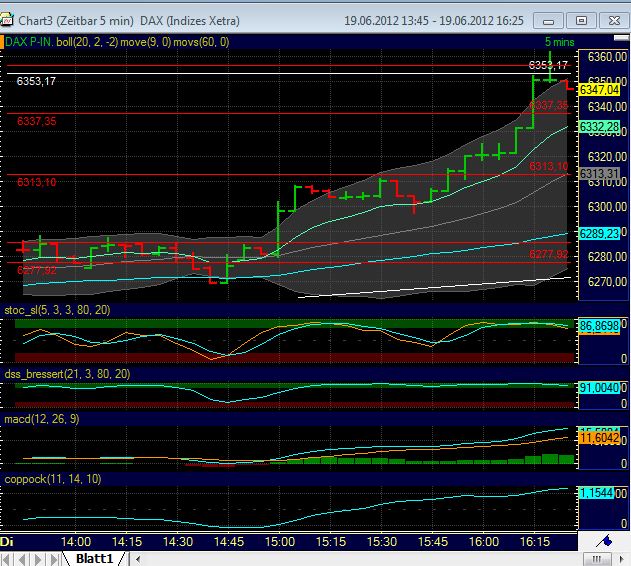Image resolution: width=631 pixels, height=566 pixels.
Task: Click the orange 11,6042 MACD value tag
Action: (599, 438)
